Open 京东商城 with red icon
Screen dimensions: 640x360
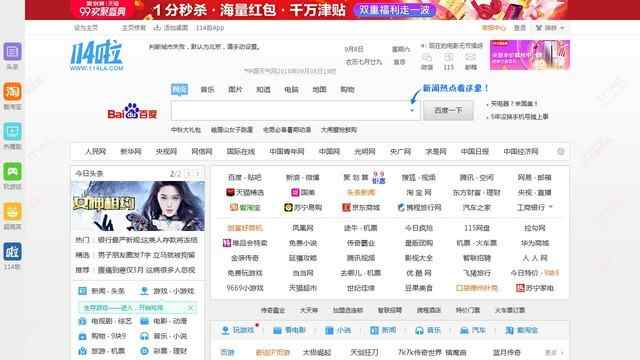coord(361,207)
